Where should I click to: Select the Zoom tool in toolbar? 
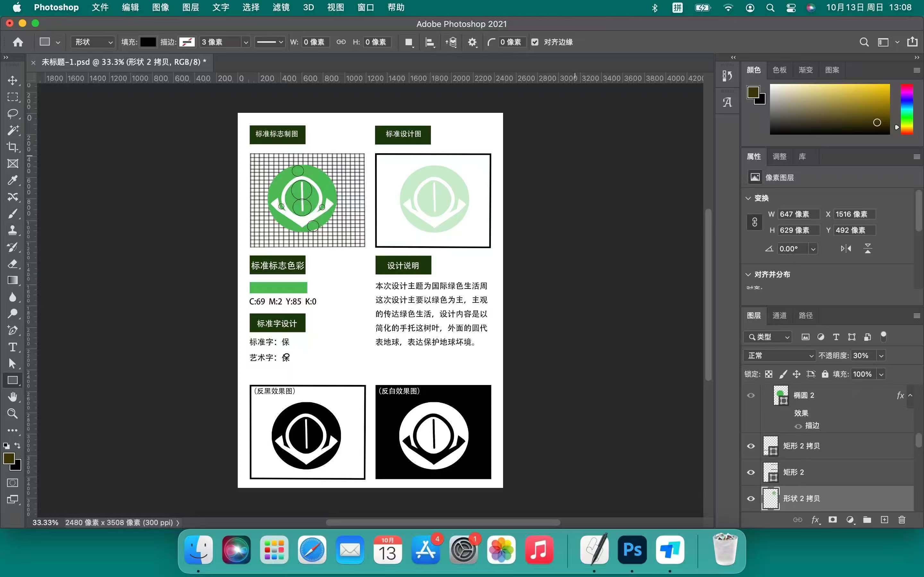pos(13,414)
